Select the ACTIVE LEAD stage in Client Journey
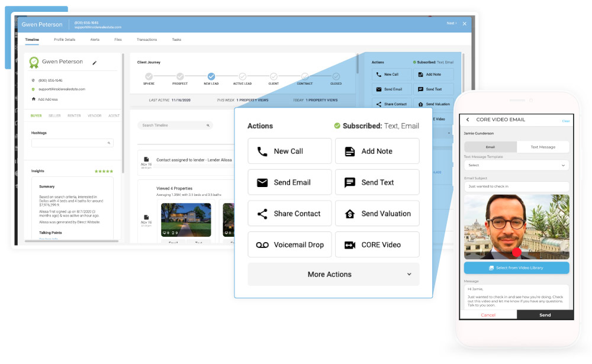This screenshot has width=592, height=364. click(242, 76)
